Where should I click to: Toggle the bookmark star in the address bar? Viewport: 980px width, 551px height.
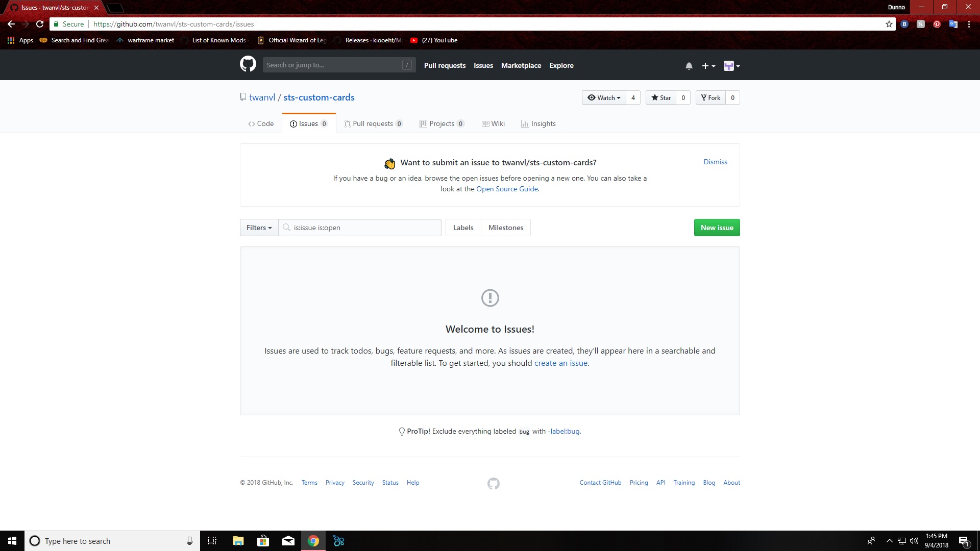click(x=889, y=24)
